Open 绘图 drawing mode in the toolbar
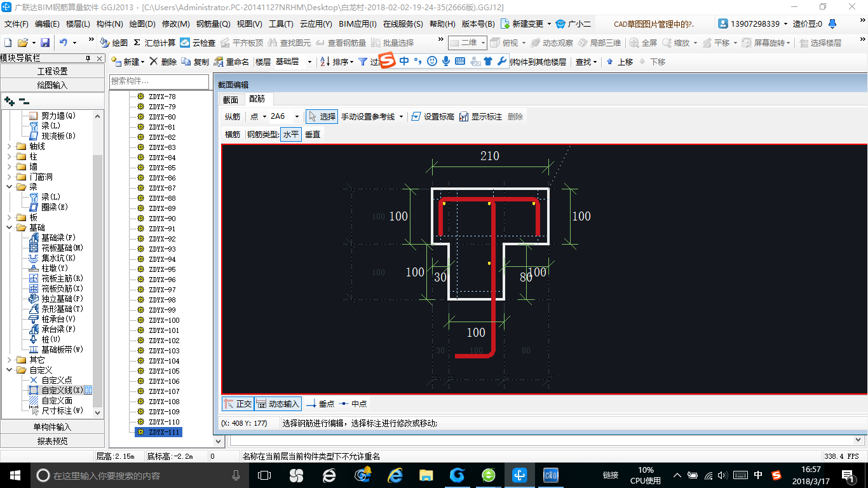Screen dimensions: 868x488 tap(114, 43)
